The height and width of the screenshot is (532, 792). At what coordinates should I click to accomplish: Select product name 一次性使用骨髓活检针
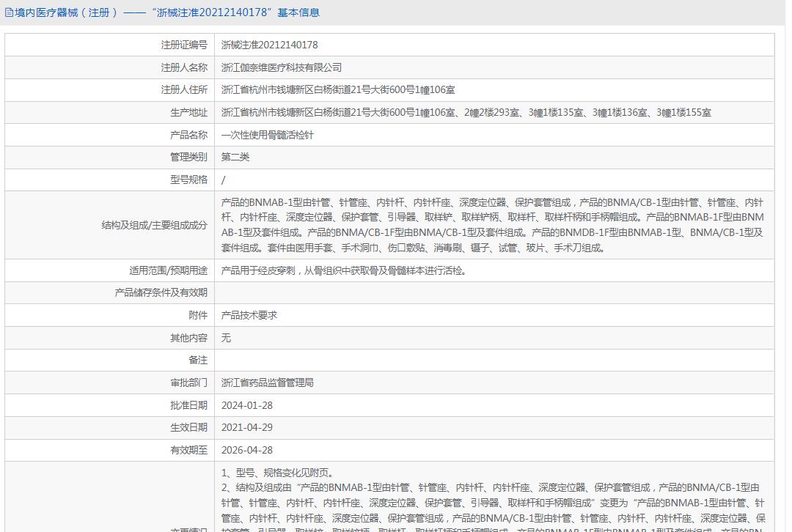[267, 135]
